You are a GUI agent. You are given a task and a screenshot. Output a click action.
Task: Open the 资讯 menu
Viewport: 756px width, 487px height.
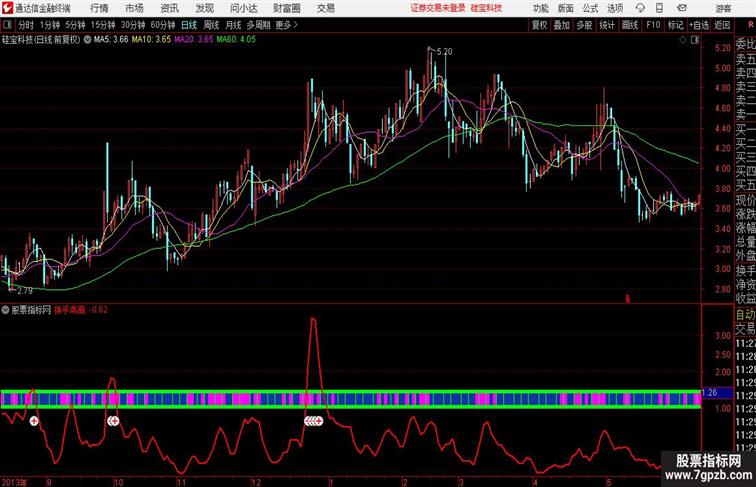click(169, 8)
